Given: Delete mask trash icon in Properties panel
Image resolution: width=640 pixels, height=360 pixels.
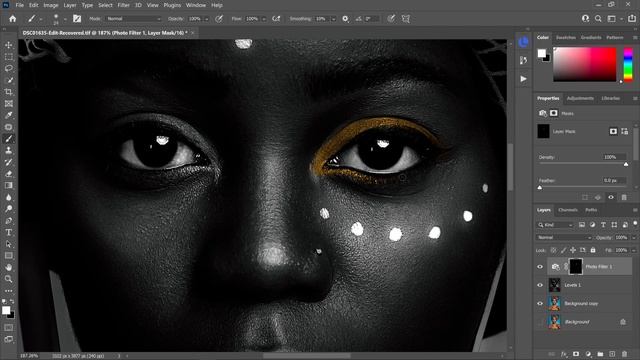Looking at the screenshot, I should (624, 197).
